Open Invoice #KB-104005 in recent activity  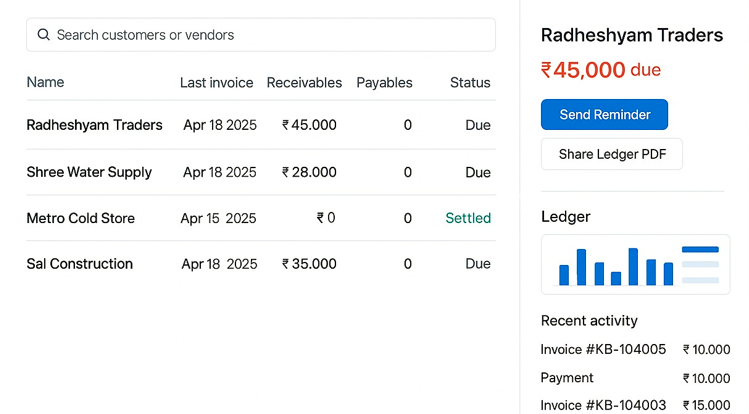pyautogui.click(x=635, y=350)
